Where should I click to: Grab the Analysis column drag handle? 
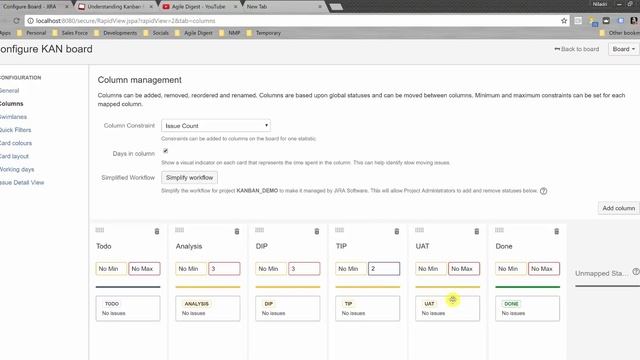click(180, 230)
